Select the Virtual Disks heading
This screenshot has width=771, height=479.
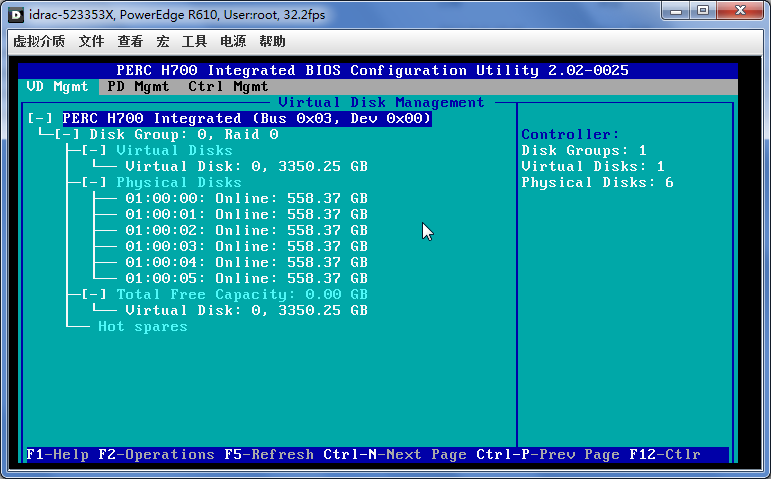[174, 150]
